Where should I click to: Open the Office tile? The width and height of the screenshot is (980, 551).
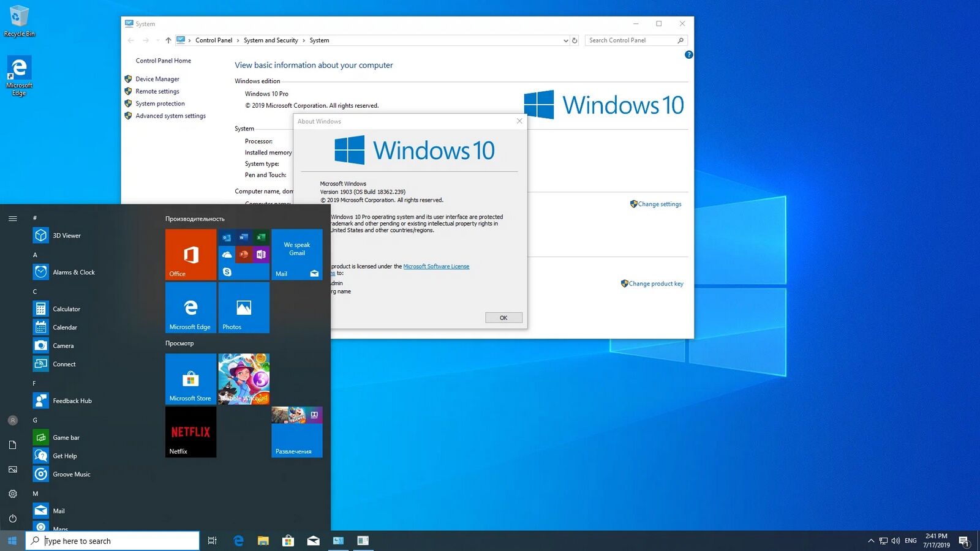(x=190, y=255)
